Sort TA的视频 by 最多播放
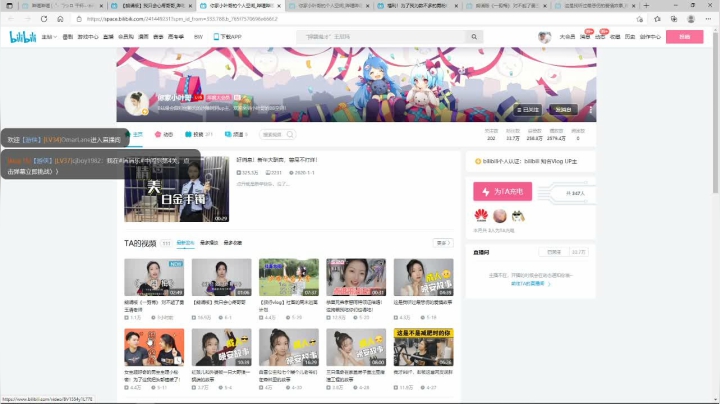Screen dimensions: 720x404 pyautogui.click(x=209, y=243)
